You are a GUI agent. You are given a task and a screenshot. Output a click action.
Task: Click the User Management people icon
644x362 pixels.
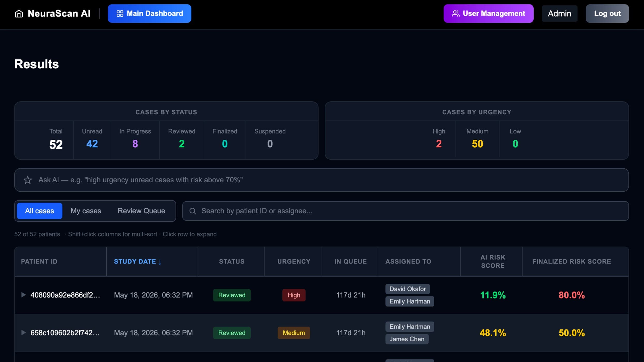pos(456,13)
